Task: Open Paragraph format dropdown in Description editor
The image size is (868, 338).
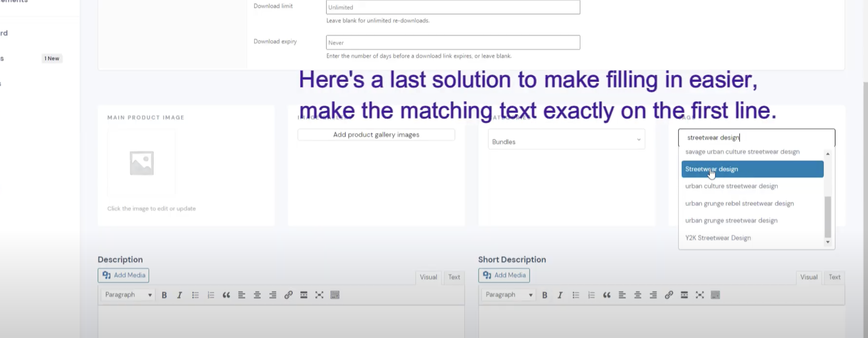Action: (x=128, y=295)
